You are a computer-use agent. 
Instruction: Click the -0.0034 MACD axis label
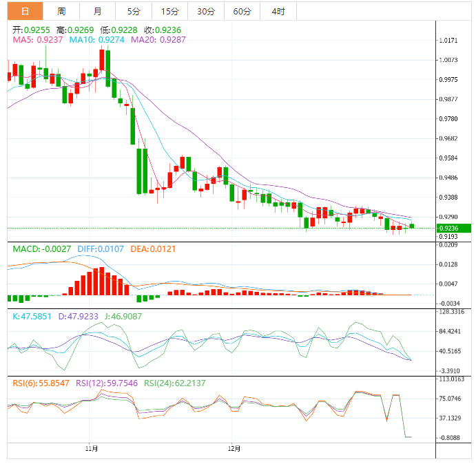[449, 304]
